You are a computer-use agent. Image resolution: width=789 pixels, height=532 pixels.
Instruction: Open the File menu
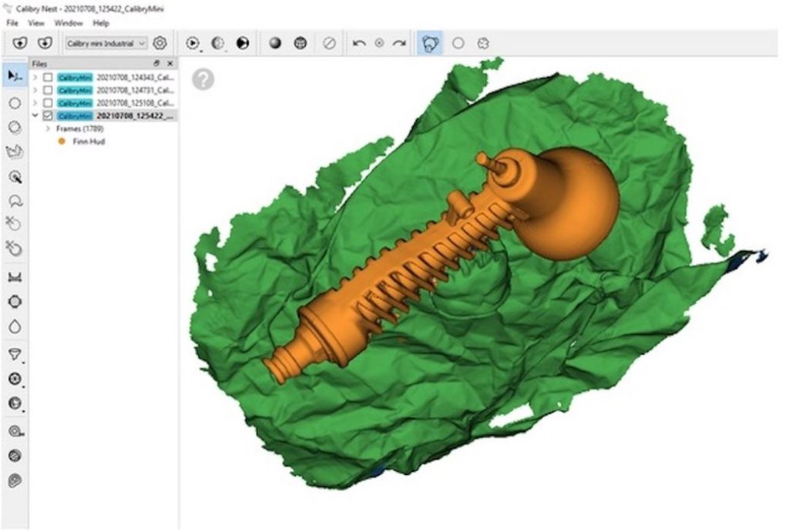[x=12, y=23]
